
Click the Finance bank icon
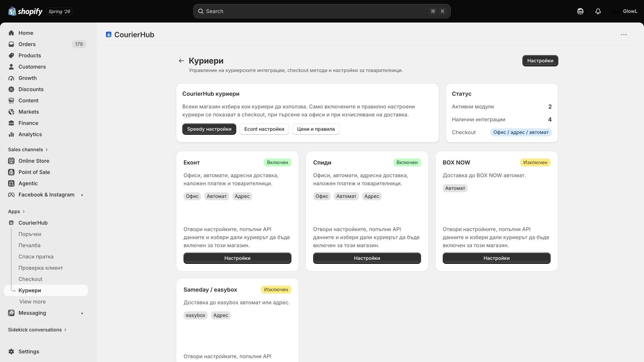click(11, 123)
